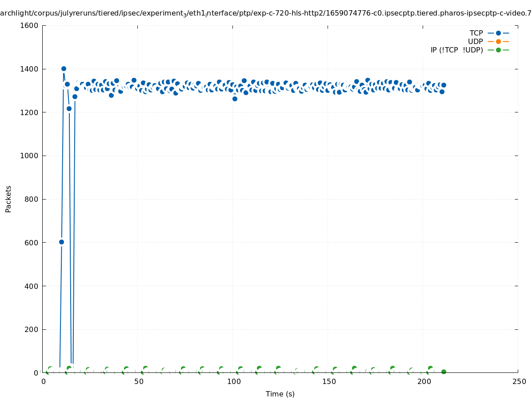
Task: Click the 250 tick label on x-axis
Action: tap(519, 382)
